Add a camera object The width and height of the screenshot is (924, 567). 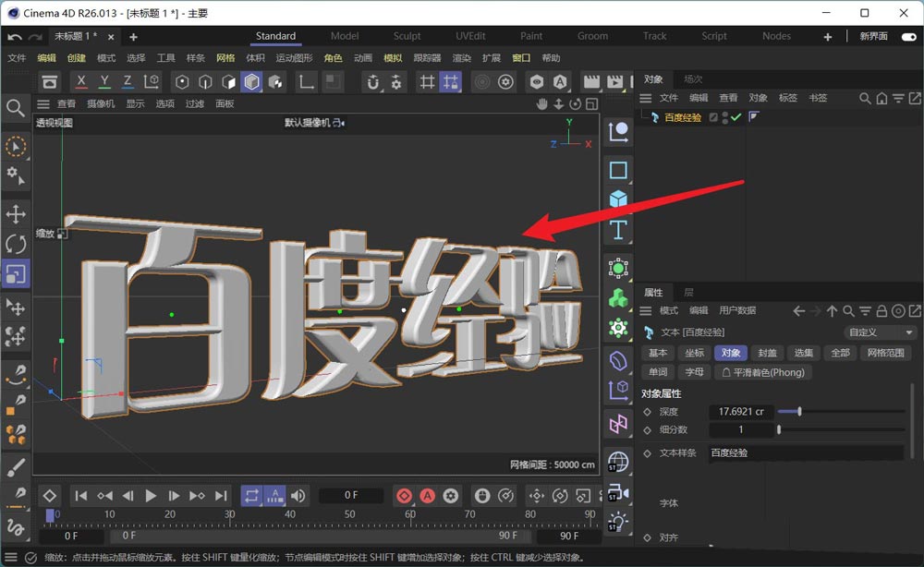pyautogui.click(x=618, y=491)
